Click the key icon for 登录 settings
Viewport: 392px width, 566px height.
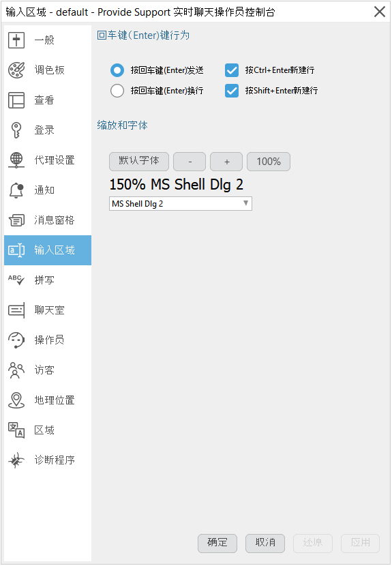click(x=16, y=130)
